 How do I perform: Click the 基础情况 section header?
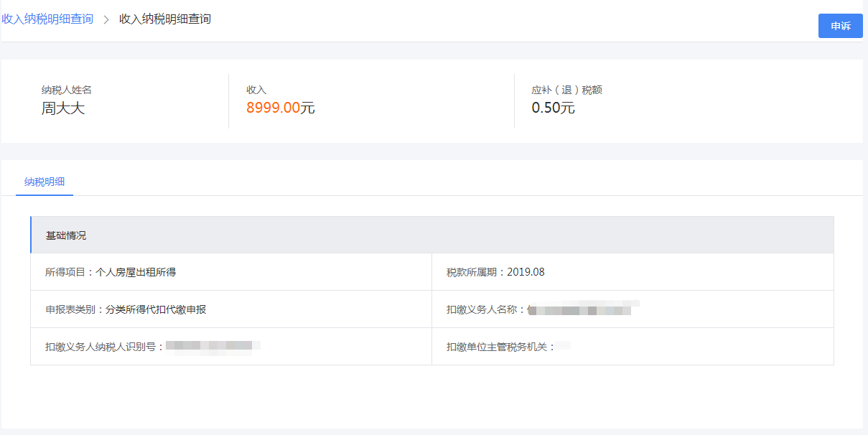[432, 235]
